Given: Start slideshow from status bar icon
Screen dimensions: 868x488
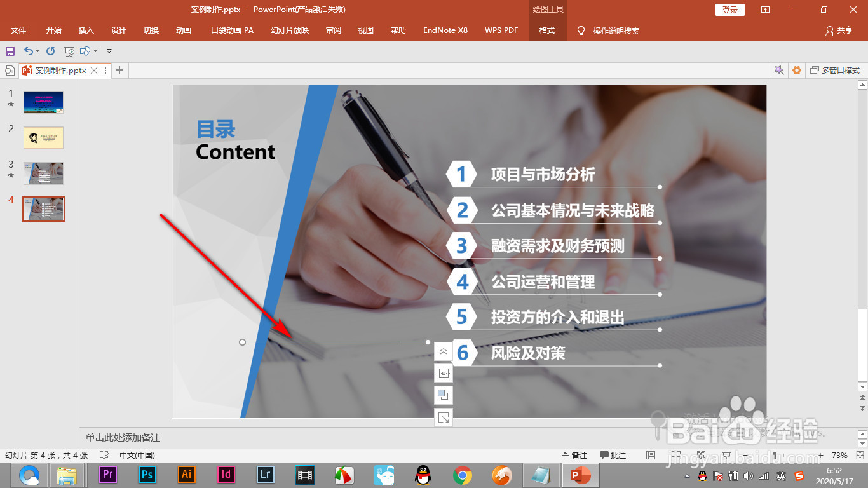Looking at the screenshot, I should [x=726, y=456].
